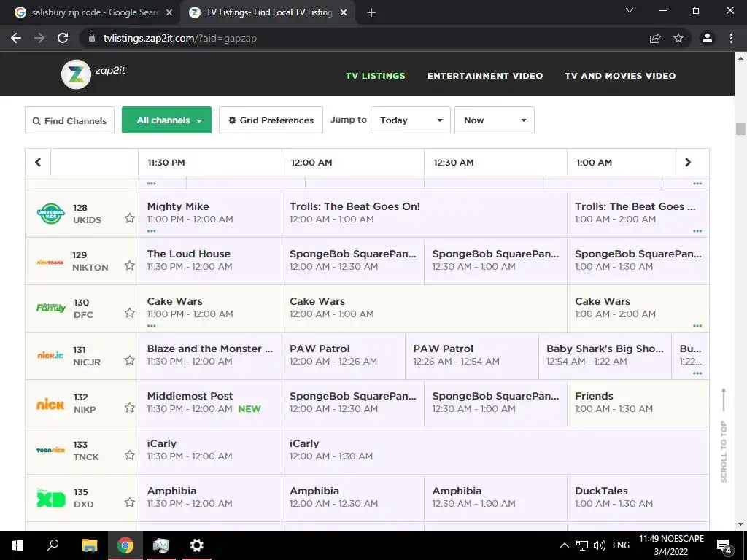Click the address bar URL
The width and height of the screenshot is (747, 560).
(x=180, y=38)
